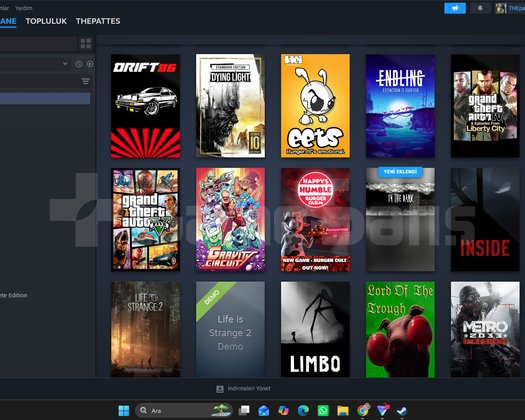The height and width of the screenshot is (420, 525).
Task: Launch the Mail app from the taskbar
Action: pyautogui.click(x=264, y=410)
